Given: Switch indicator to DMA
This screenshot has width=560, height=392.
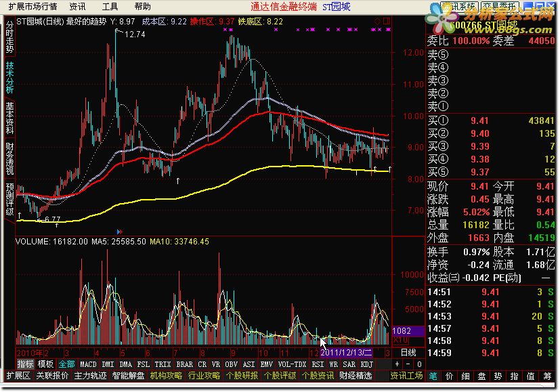Looking at the screenshot, I should (126, 364).
